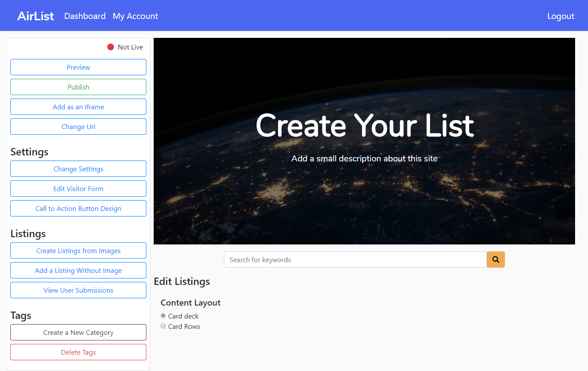
Task: Click Add a Listing Without Image
Action: click(78, 270)
